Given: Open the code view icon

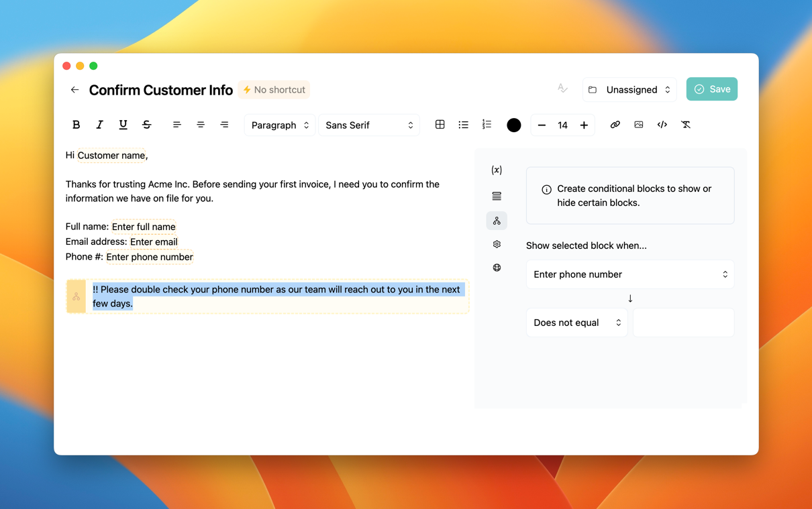Looking at the screenshot, I should pos(662,125).
